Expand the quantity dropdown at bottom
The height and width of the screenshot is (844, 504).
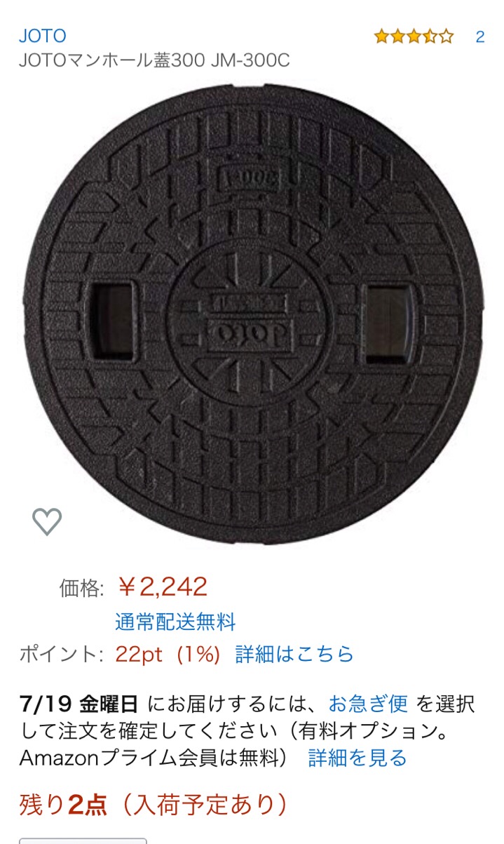point(83,840)
